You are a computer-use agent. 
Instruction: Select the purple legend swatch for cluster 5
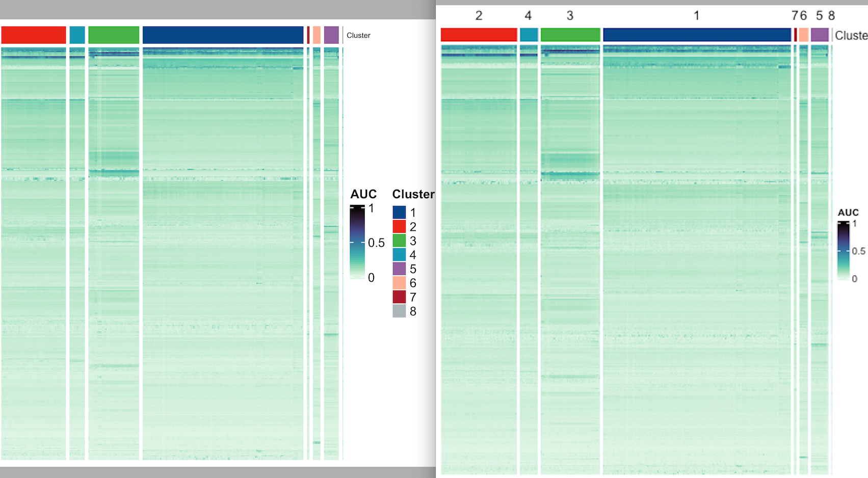tap(398, 269)
